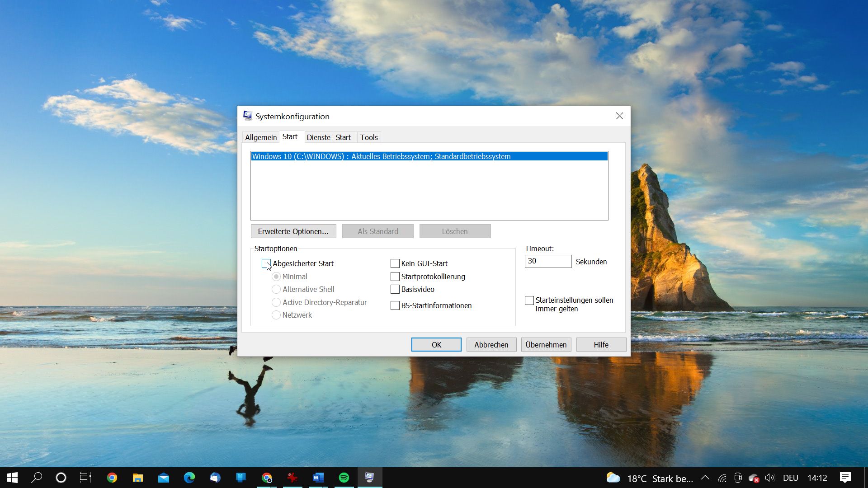Open Spotify from the taskbar
The image size is (868, 488).
(344, 478)
